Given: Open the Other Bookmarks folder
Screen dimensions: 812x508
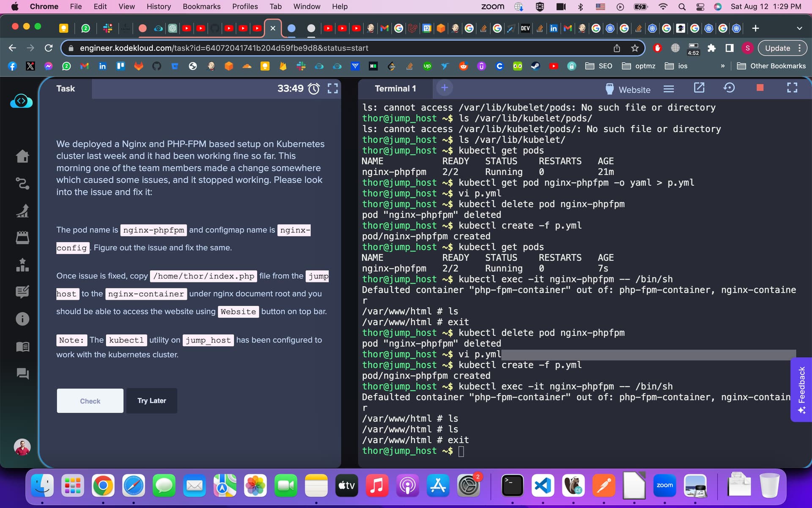Looking at the screenshot, I should (x=771, y=66).
